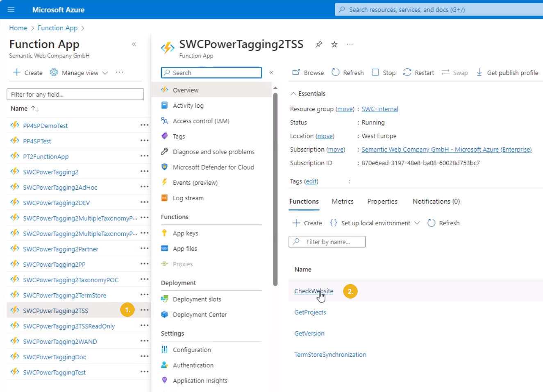
Task: Create a new Function App
Action: pos(28,73)
